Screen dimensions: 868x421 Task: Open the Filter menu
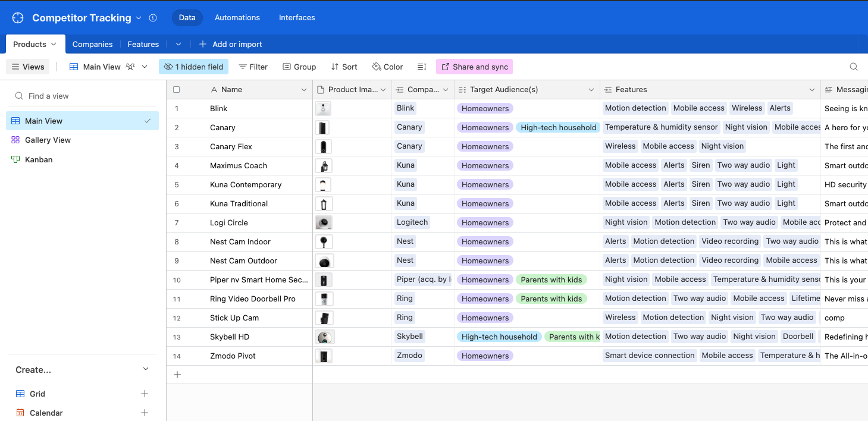pos(253,67)
